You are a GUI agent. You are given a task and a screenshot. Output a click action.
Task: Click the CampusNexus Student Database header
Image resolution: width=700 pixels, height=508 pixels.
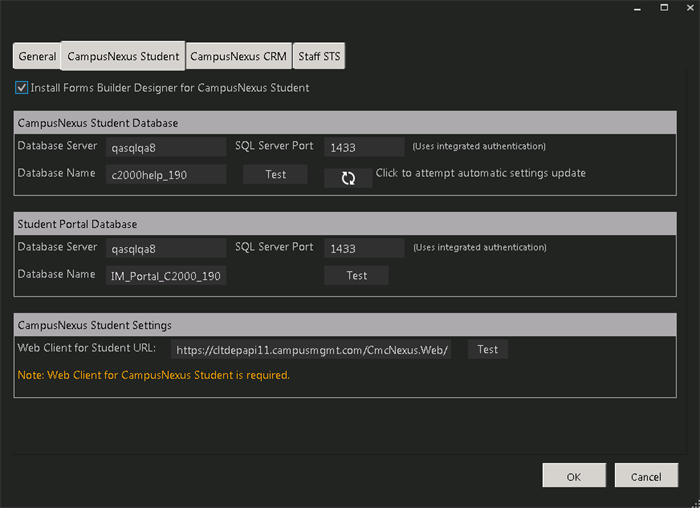345,123
